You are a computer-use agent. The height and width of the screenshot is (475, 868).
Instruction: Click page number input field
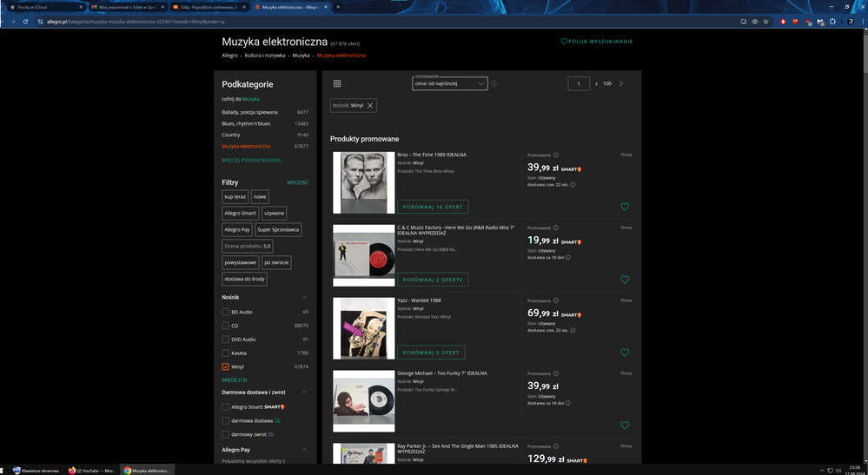[x=579, y=83]
